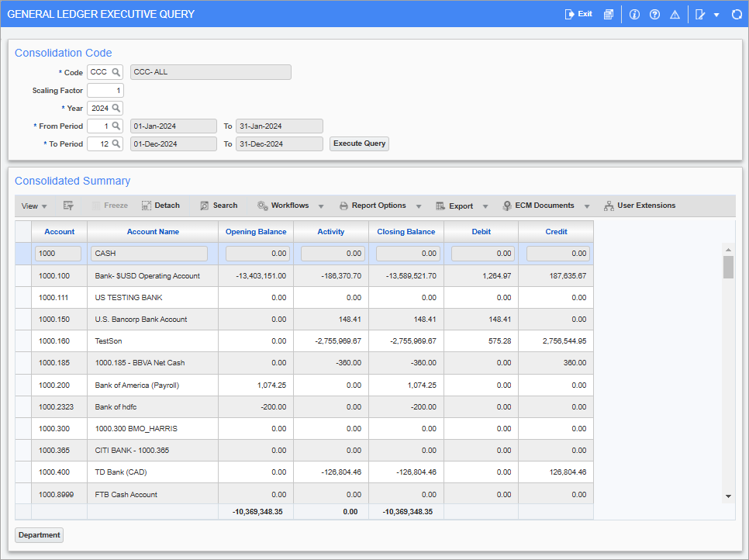The height and width of the screenshot is (560, 749).
Task: Expand the Export dropdown arrow
Action: 485,206
